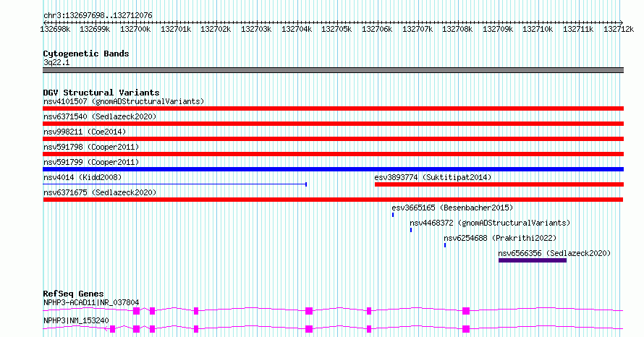Click the red bar below nsv591798
Screen dimensions: 644x337
(333, 154)
